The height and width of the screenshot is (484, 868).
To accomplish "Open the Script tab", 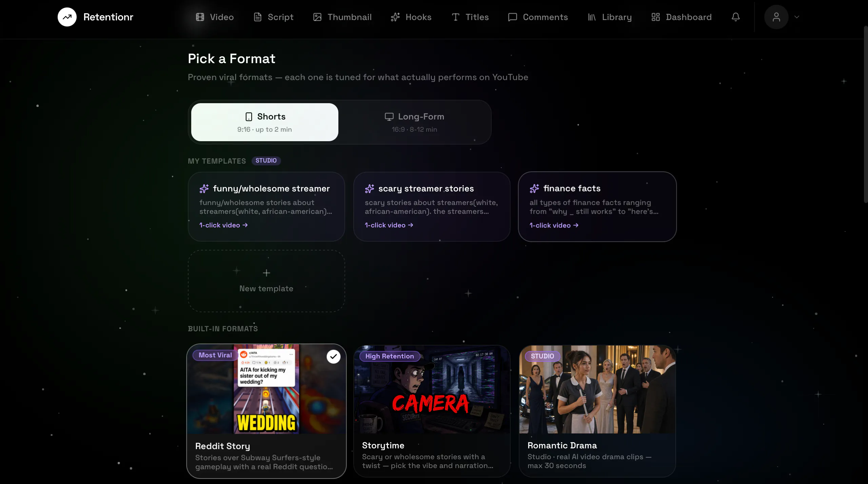I will 274,17.
